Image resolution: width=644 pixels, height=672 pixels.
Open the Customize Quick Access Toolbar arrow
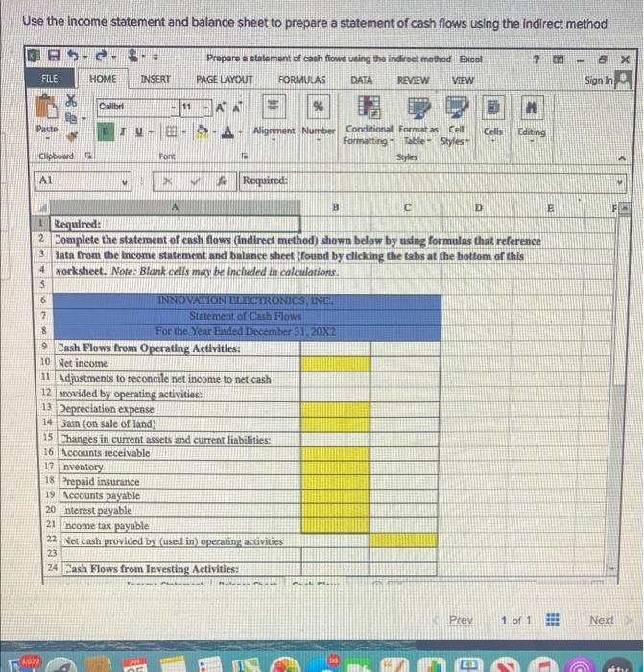pos(155,57)
